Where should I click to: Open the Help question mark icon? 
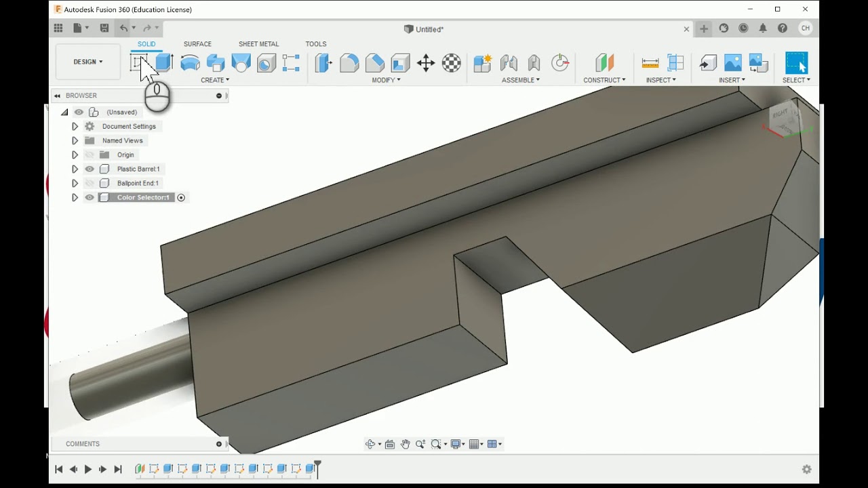pyautogui.click(x=783, y=28)
